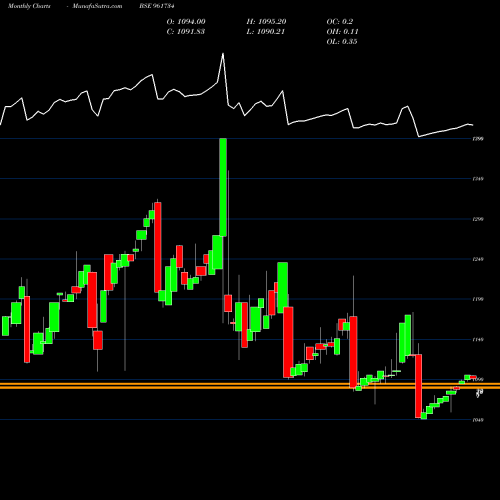500x500 pixels.
Task: Click the OL: 0.35 value
Action: click(342, 42)
